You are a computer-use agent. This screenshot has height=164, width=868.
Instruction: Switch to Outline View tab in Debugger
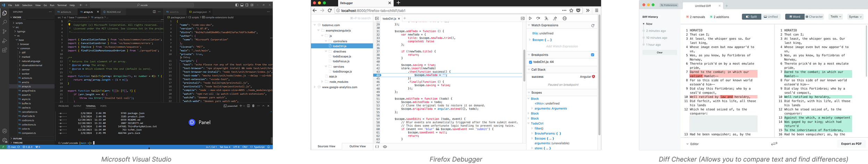point(357,146)
